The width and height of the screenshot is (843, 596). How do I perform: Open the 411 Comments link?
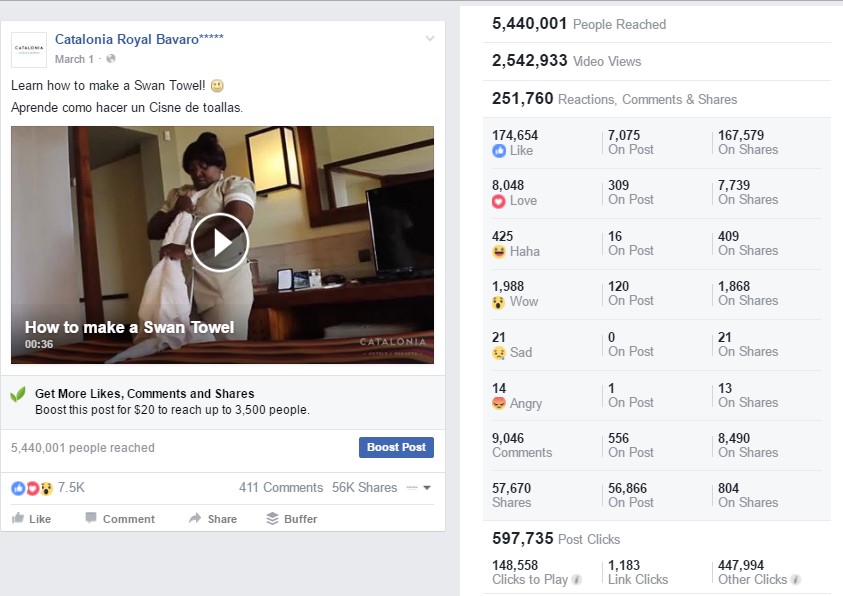280,488
